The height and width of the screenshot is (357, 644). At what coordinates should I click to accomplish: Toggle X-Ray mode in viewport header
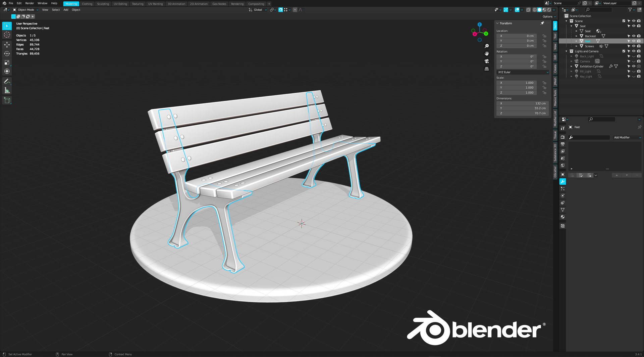528,10
